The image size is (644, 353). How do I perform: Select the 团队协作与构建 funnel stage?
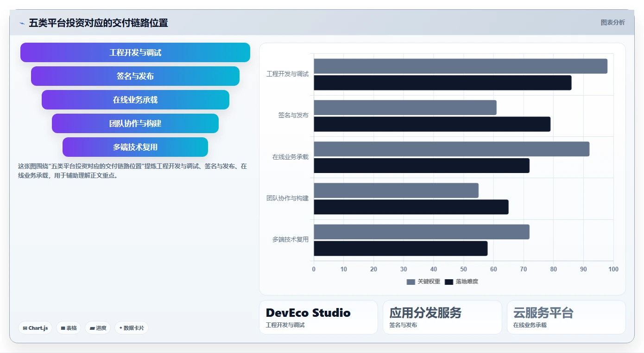click(x=135, y=123)
